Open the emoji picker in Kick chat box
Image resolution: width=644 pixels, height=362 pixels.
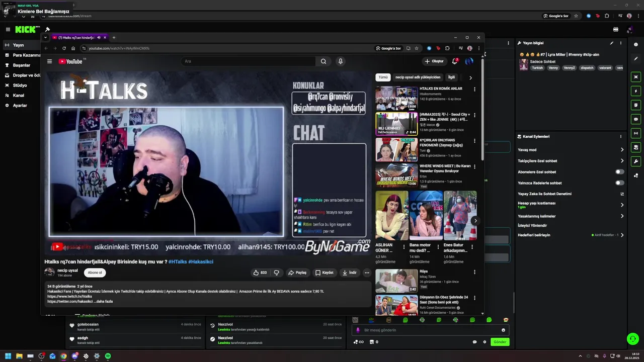[503, 330]
